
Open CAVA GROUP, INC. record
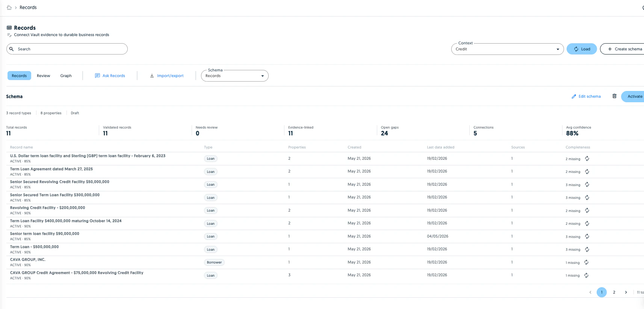tap(28, 259)
